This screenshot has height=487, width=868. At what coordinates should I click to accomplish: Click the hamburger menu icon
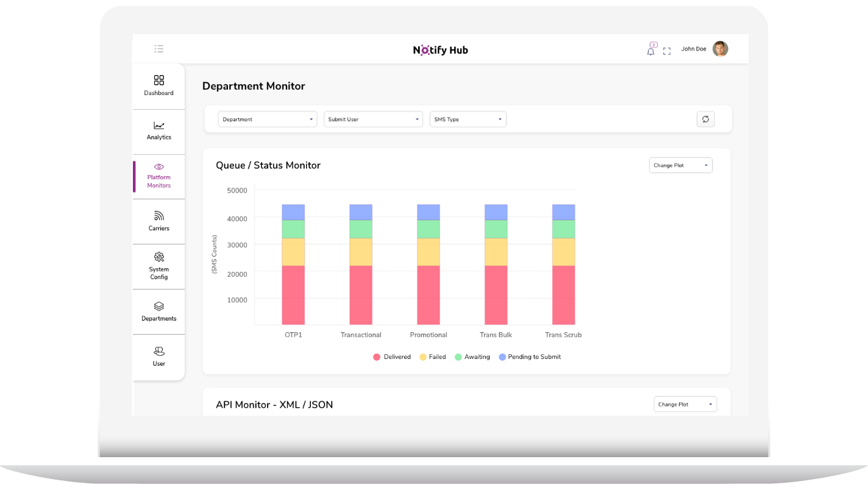click(x=159, y=49)
